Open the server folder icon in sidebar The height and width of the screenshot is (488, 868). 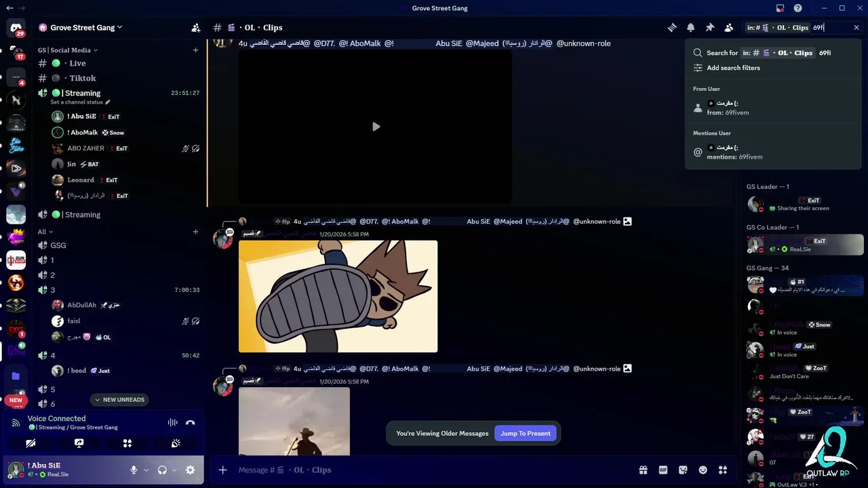coord(16,375)
